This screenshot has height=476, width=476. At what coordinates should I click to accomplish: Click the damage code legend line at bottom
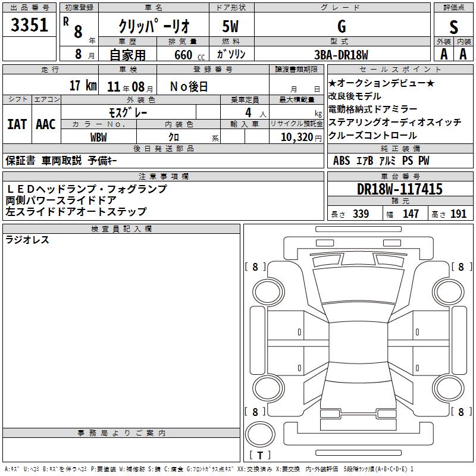pyautogui.click(x=209, y=469)
